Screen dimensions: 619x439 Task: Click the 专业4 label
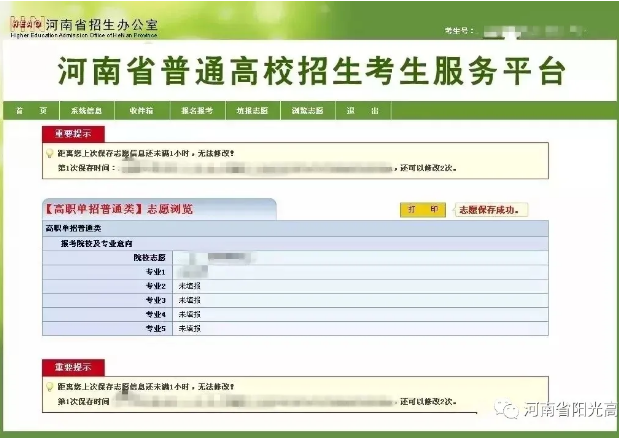coord(156,314)
